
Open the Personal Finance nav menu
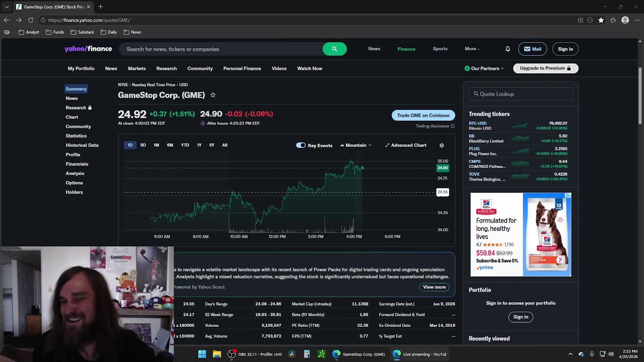click(x=242, y=68)
